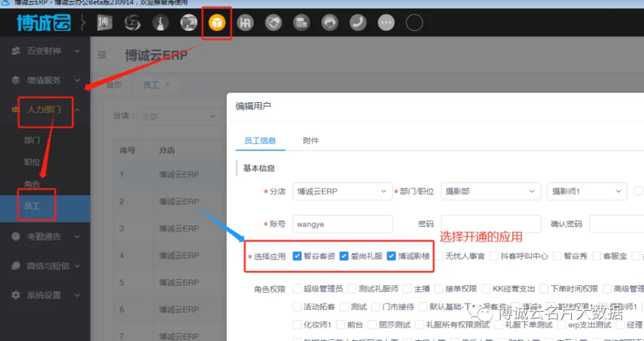Open the database coins icon in top bar
The height and width of the screenshot is (341, 644).
click(x=301, y=24)
